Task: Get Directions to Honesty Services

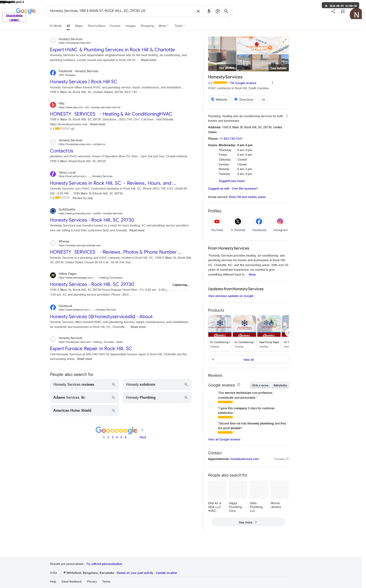Action: point(244,100)
